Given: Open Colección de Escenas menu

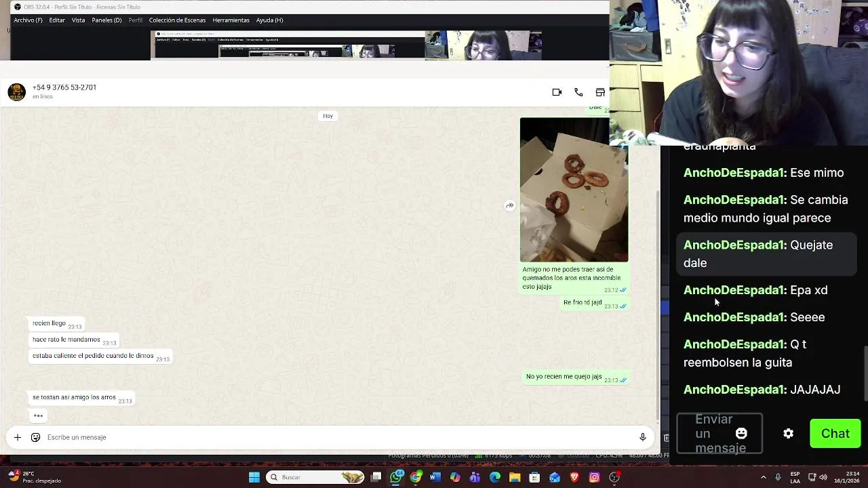Looking at the screenshot, I should coord(177,20).
